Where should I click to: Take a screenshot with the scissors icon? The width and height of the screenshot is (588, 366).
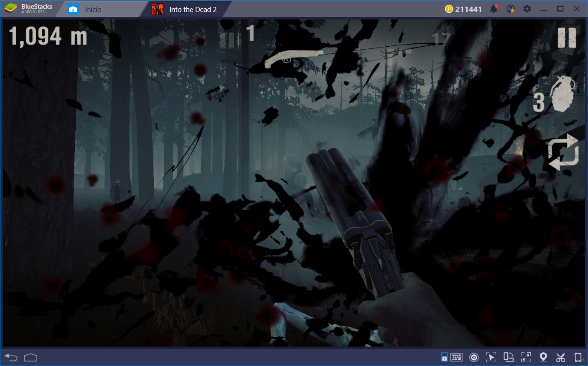point(561,357)
